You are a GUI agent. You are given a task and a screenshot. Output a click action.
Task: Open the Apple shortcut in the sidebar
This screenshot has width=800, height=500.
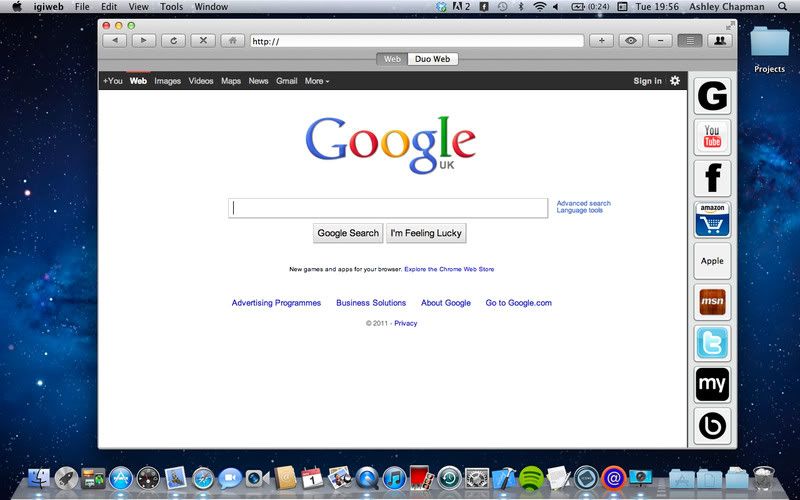coord(712,261)
